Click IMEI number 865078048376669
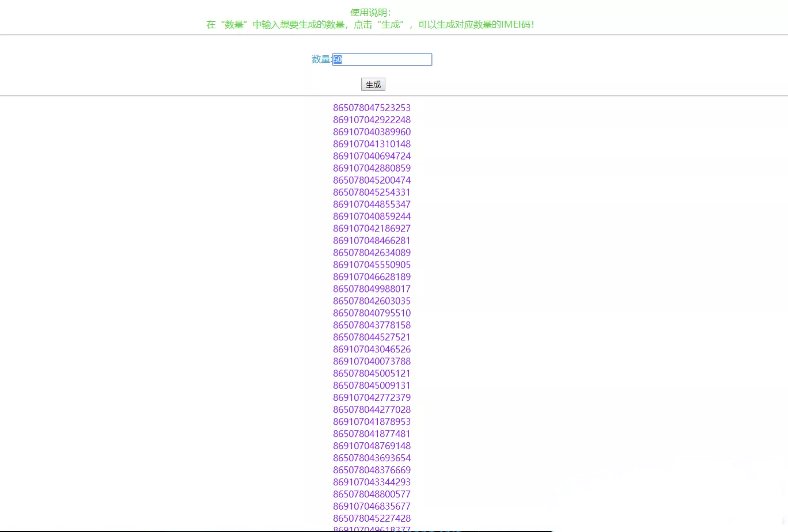788x532 pixels. tap(372, 470)
